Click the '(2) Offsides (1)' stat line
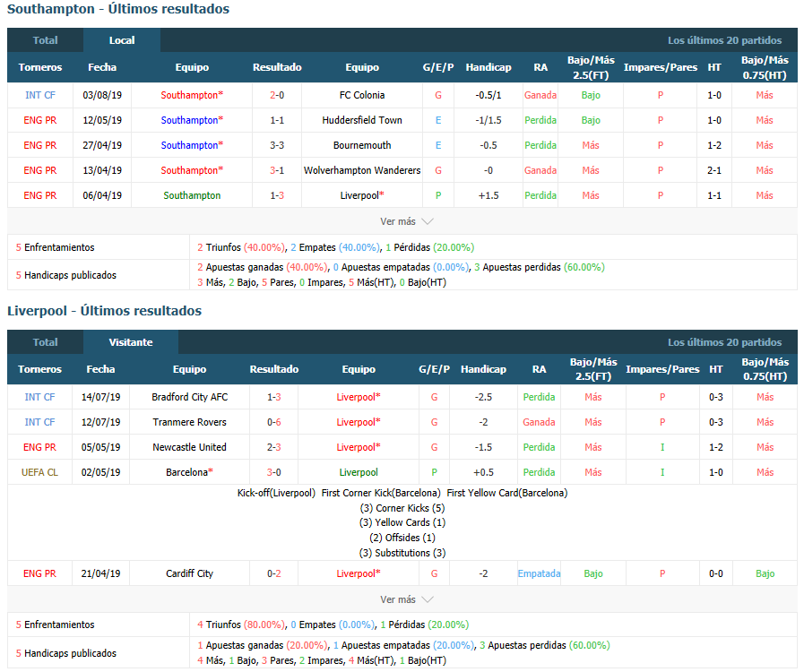 coord(402,538)
